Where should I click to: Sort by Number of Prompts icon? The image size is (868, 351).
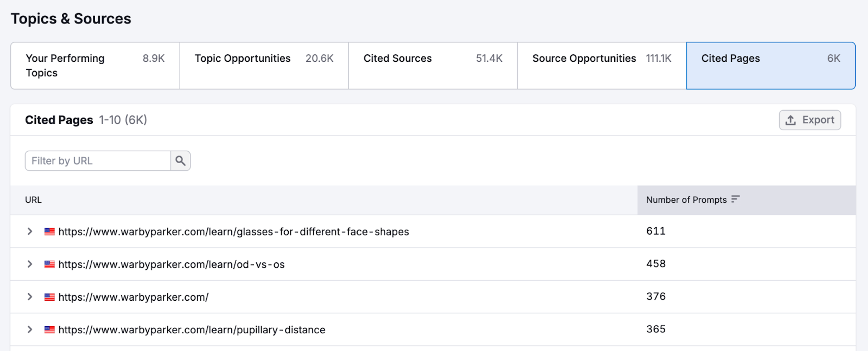[735, 200]
